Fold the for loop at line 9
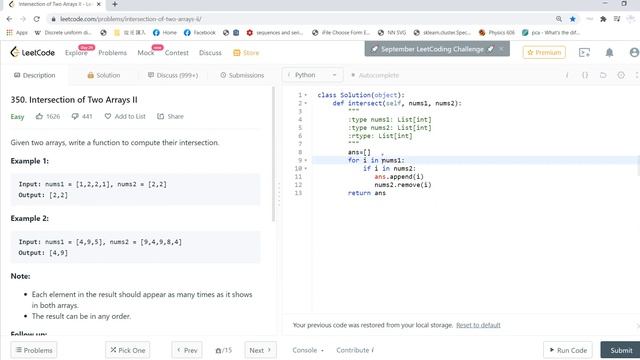The height and width of the screenshot is (360, 640). point(306,160)
